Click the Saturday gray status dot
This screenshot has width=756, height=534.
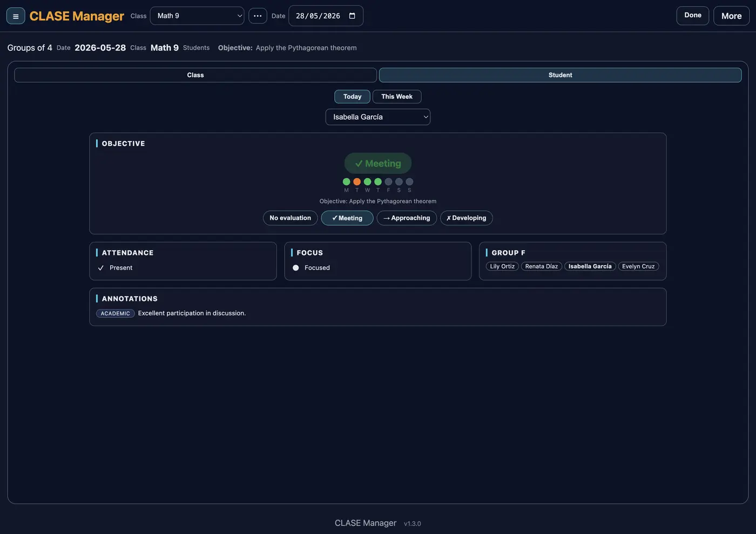pyautogui.click(x=399, y=182)
